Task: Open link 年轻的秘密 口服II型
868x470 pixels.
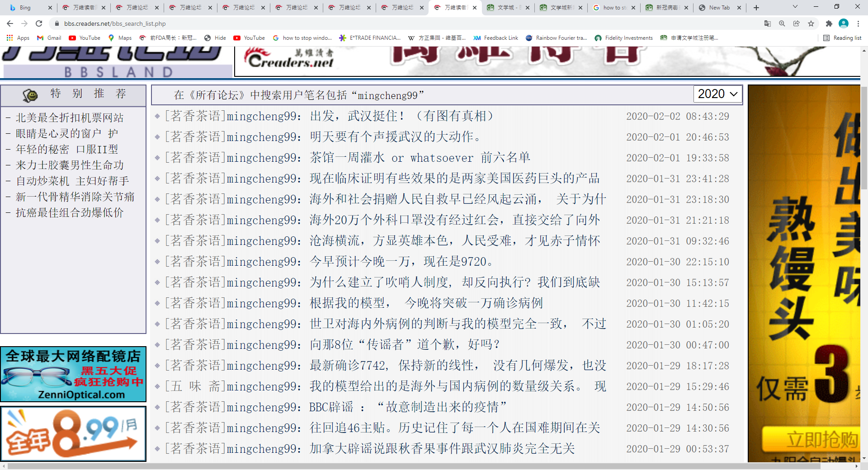Action: [67, 150]
